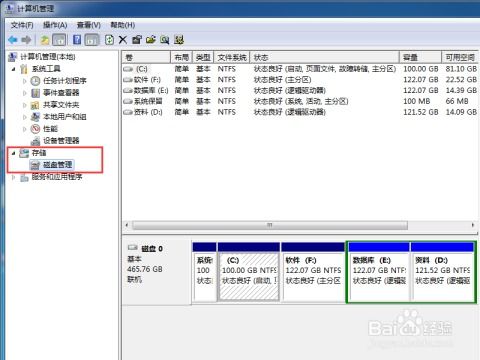Expand the 任务计划程序 tree node
Viewport: 480px width, 360px height.
pos(24,81)
